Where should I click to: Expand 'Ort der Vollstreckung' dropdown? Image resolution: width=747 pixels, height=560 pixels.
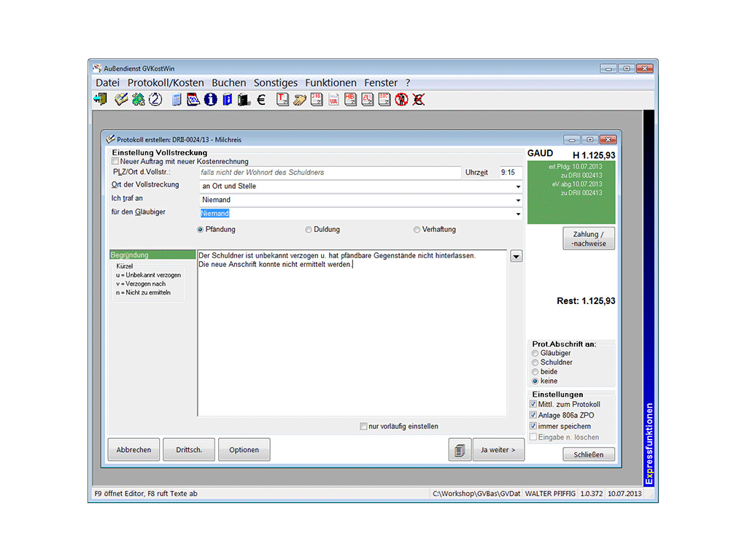click(x=518, y=187)
